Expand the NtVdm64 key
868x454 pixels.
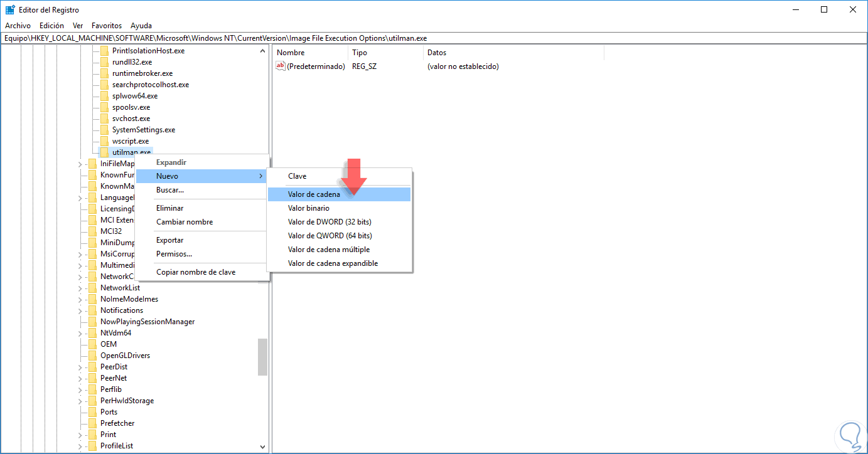[80, 334]
